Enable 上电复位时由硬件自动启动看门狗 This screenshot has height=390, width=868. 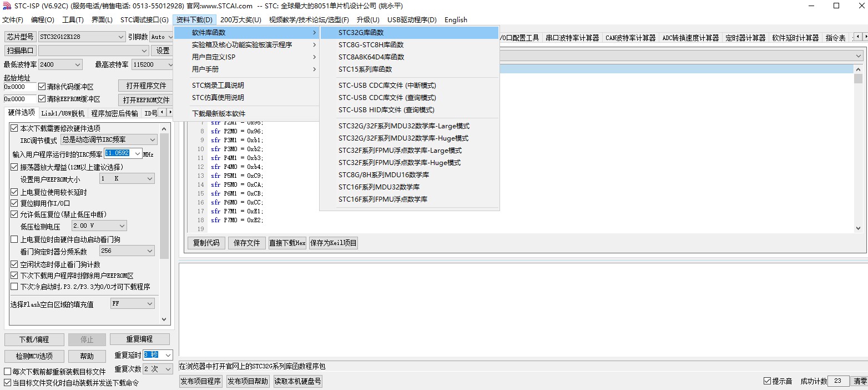coord(14,239)
